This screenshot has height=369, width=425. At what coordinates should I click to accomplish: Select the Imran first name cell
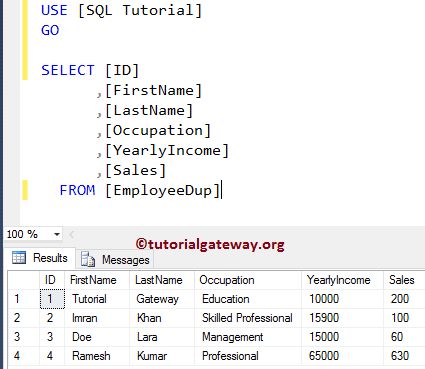(x=97, y=318)
